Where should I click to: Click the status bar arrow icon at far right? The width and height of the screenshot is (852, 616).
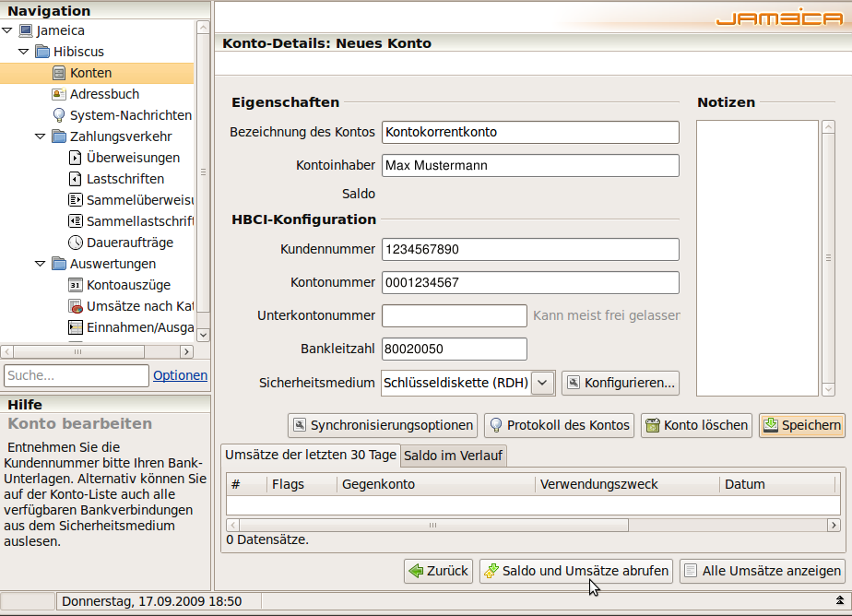(839, 601)
